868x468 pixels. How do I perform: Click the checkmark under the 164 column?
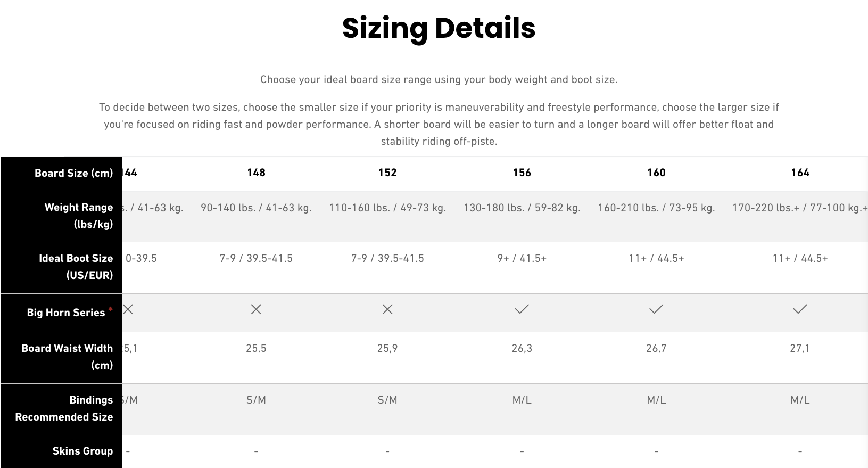point(800,309)
